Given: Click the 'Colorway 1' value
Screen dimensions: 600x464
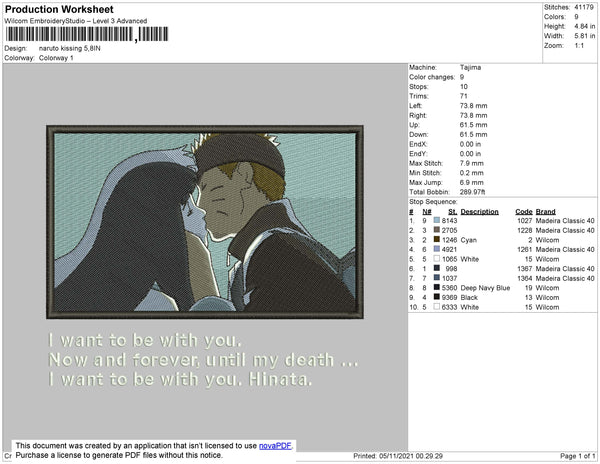Looking at the screenshot, I should coord(56,58).
